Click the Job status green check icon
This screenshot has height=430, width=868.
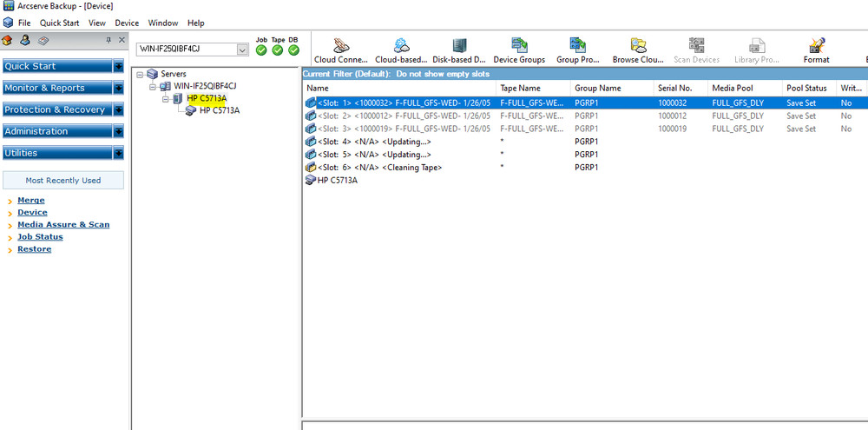pos(262,50)
